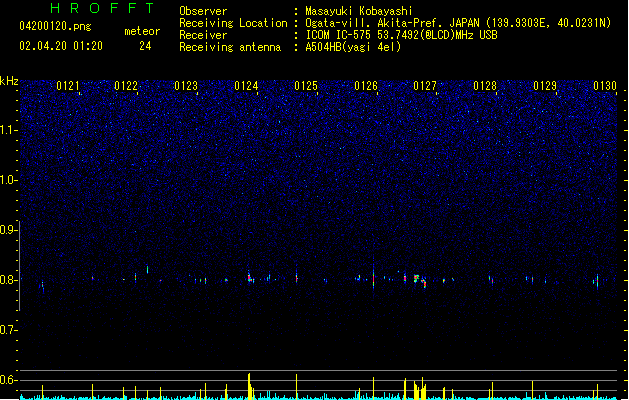Click the HROFFT title text

click(x=102, y=8)
